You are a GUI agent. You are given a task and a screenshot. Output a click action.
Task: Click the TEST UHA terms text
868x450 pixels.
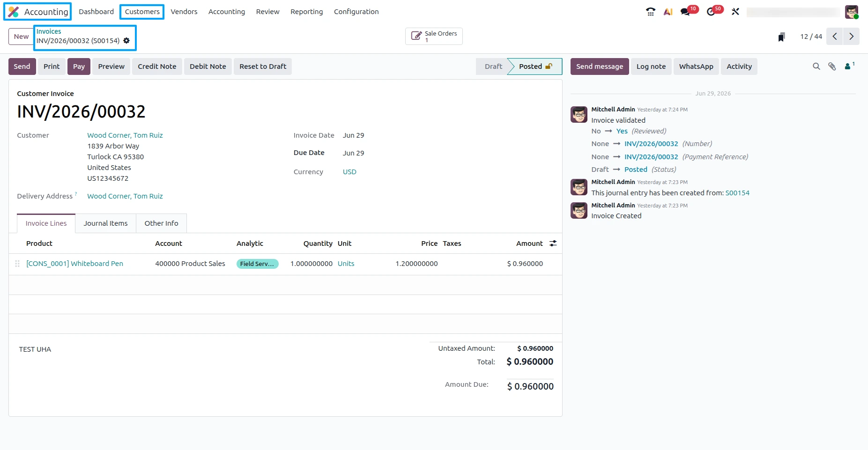(x=35, y=349)
